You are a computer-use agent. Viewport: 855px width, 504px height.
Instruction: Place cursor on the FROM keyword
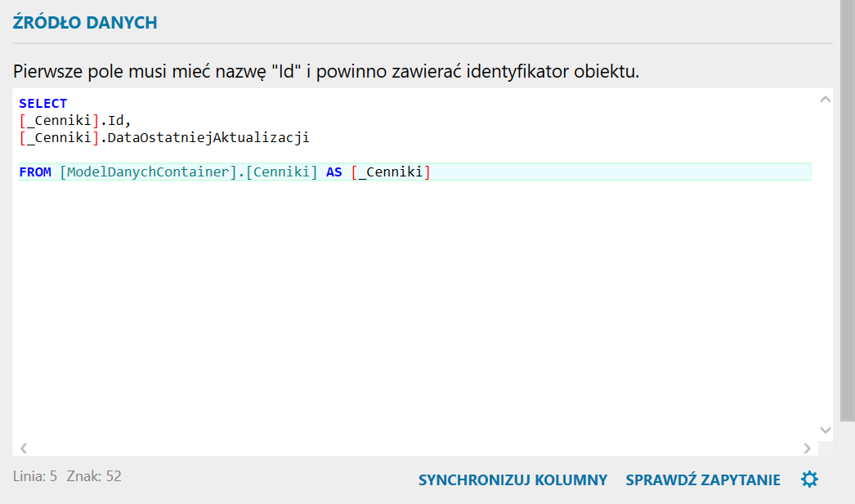click(x=35, y=172)
